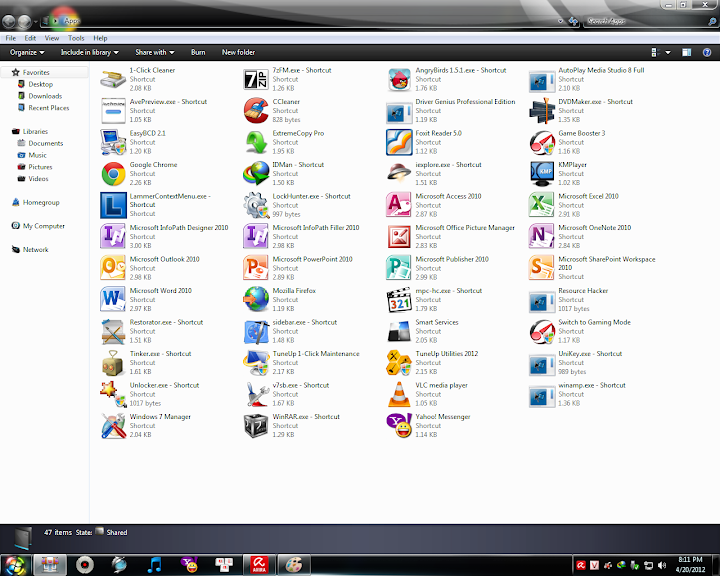Open the recent pages dropdown beside Forward
This screenshot has height=576, width=720.
coord(36,22)
